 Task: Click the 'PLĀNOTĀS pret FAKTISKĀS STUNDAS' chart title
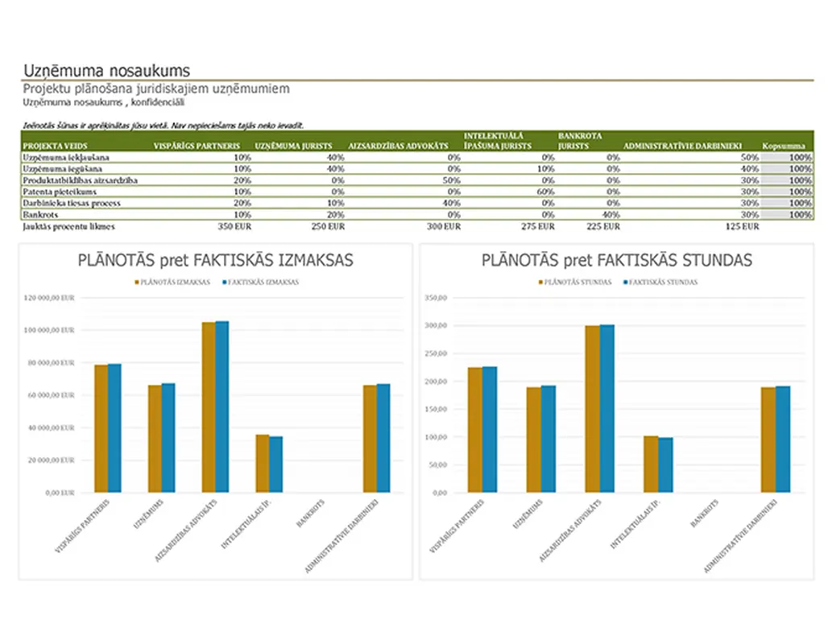click(616, 261)
